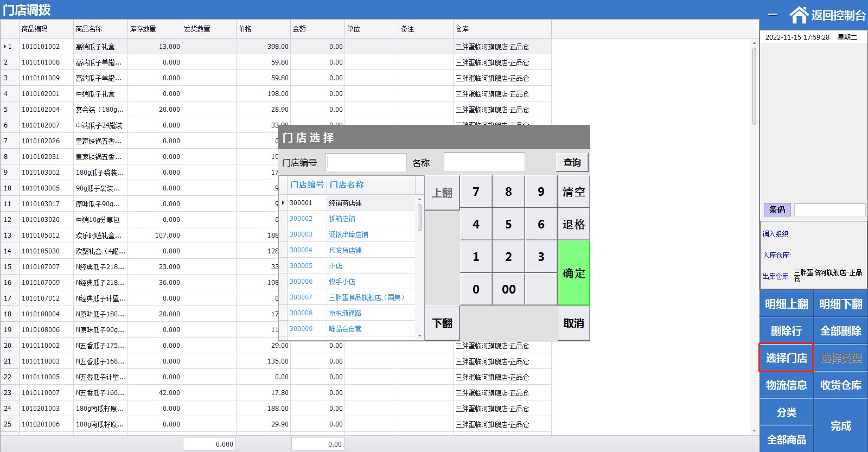Image resolution: width=868 pixels, height=452 pixels.
Task: Confirm the selection with the green 确定 button
Action: [x=573, y=273]
